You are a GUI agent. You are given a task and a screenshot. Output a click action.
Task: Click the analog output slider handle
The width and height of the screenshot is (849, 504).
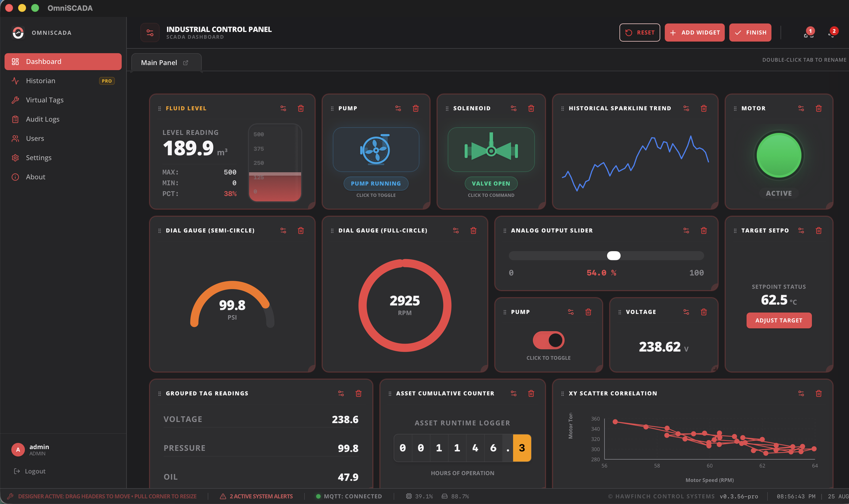click(x=614, y=256)
